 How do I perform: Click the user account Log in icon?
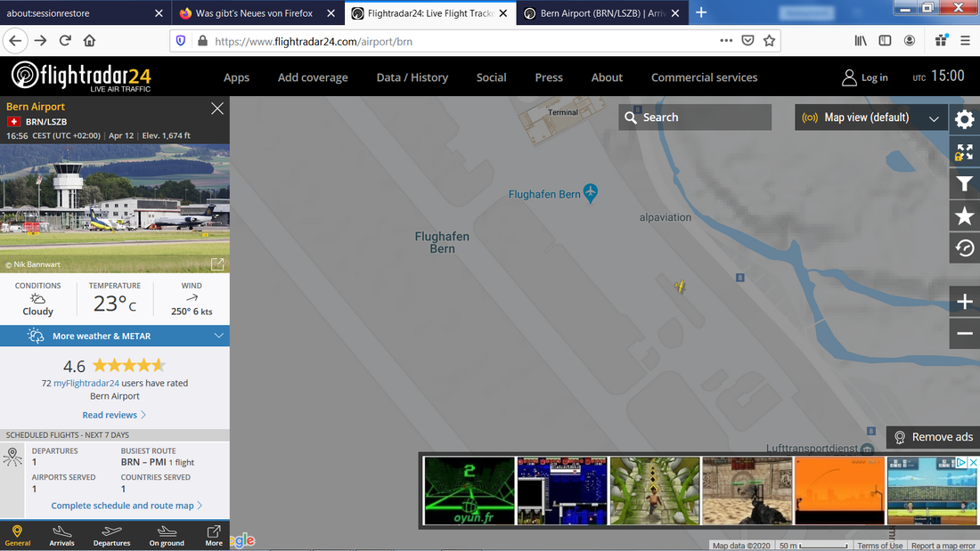point(849,77)
